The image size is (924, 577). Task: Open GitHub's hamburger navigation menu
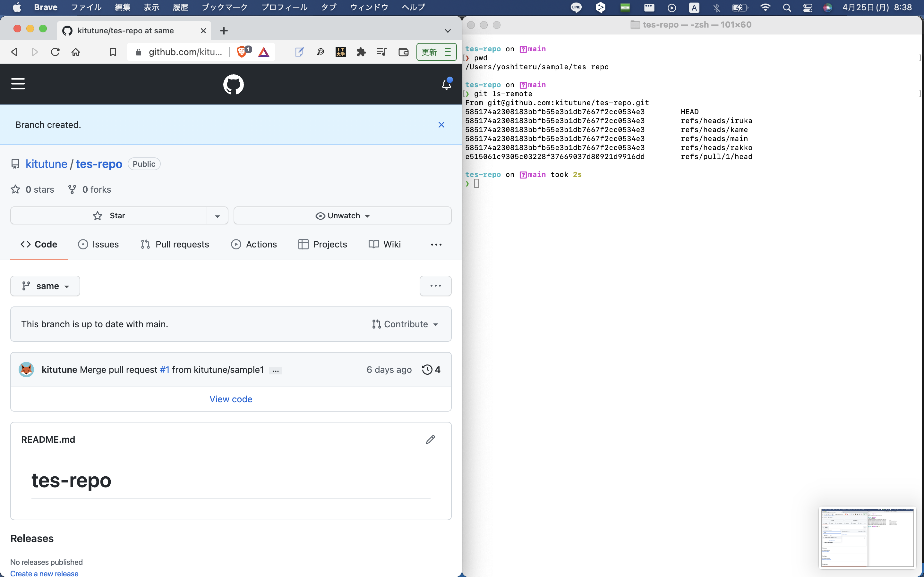point(18,84)
